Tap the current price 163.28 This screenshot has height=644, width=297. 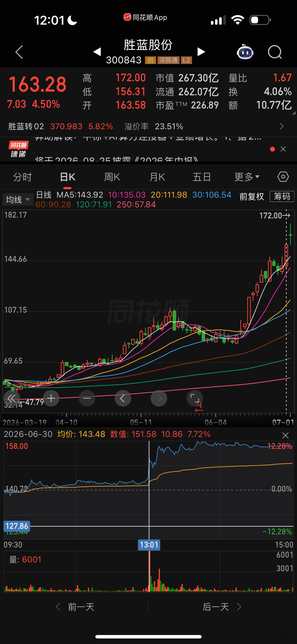point(38,84)
